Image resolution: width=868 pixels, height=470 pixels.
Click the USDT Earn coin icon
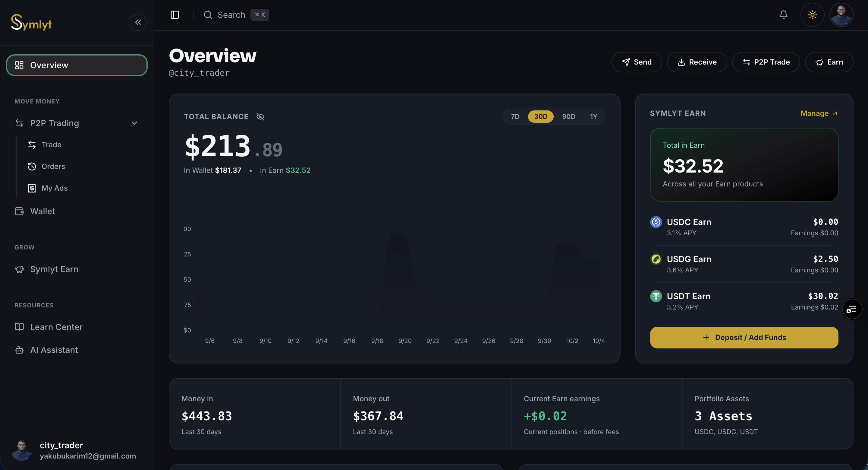click(656, 296)
